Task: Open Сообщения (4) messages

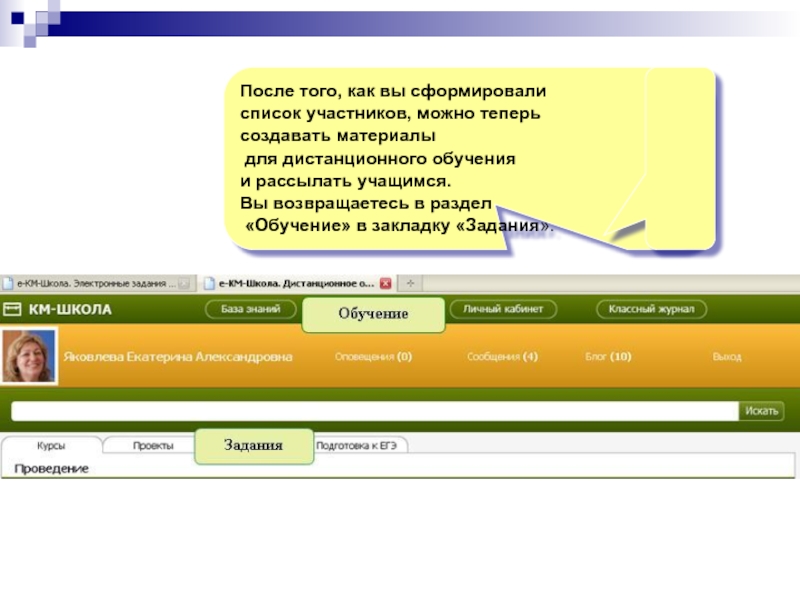Action: [503, 357]
